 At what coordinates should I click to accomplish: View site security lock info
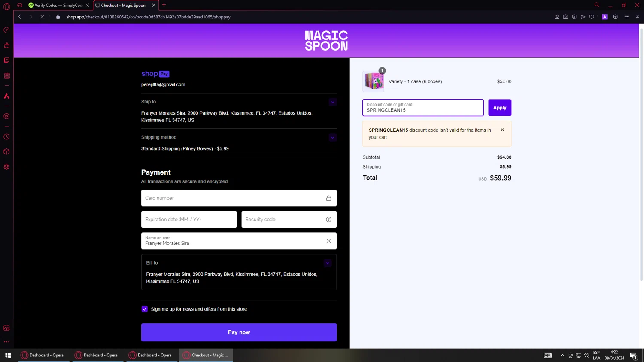pyautogui.click(x=58, y=17)
